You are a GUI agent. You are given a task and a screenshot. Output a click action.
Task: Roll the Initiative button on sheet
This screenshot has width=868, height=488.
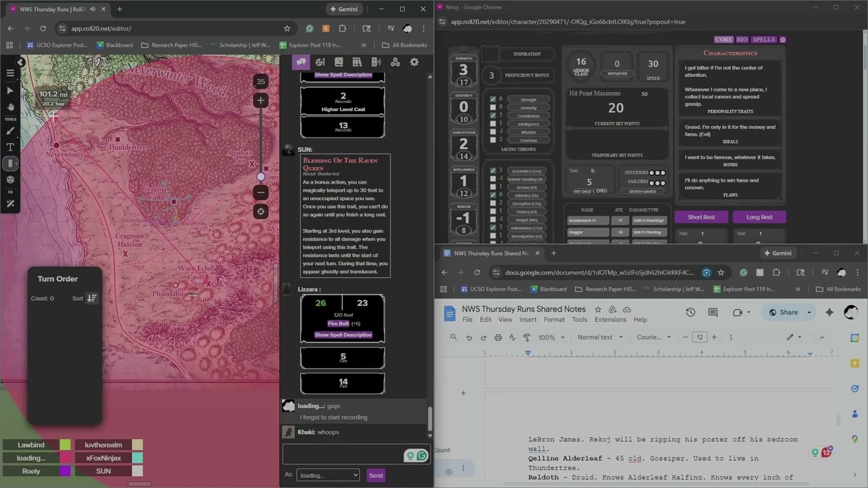pos(617,73)
